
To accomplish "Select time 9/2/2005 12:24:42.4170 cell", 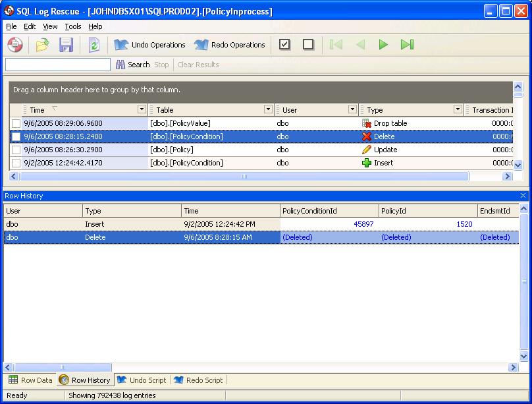I will pyautogui.click(x=85, y=163).
